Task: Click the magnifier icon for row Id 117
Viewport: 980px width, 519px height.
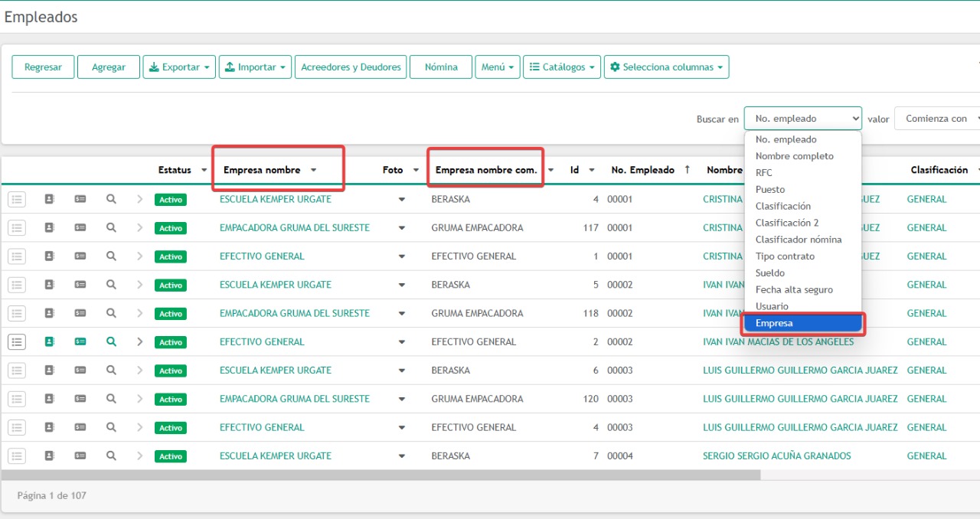Action: 111,227
